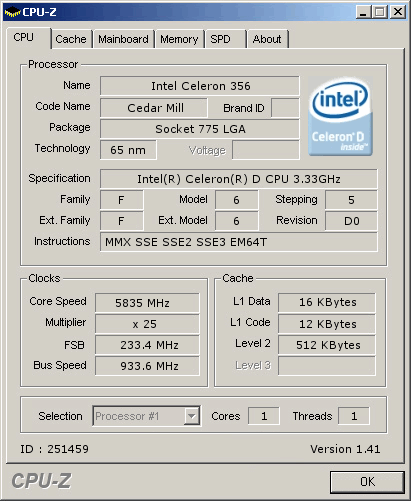Viewport: 411px width, 501px height.
Task: Select the Specification text field
Action: pyautogui.click(x=239, y=179)
